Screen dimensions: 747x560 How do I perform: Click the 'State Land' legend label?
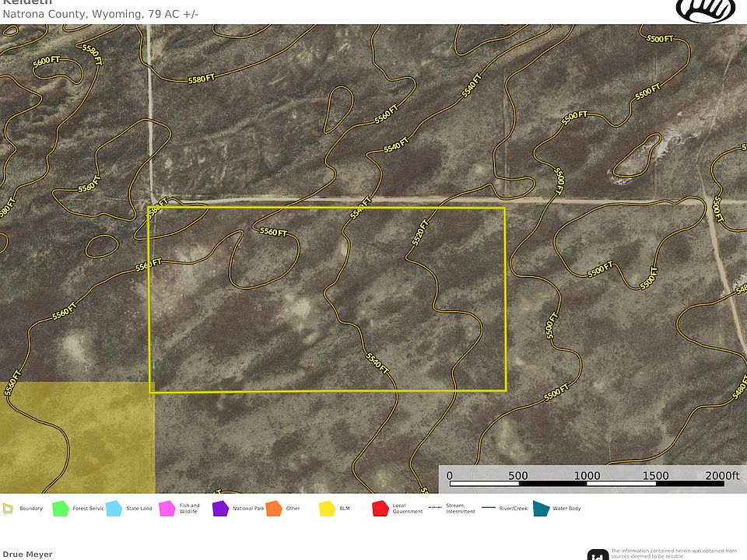[x=139, y=509]
